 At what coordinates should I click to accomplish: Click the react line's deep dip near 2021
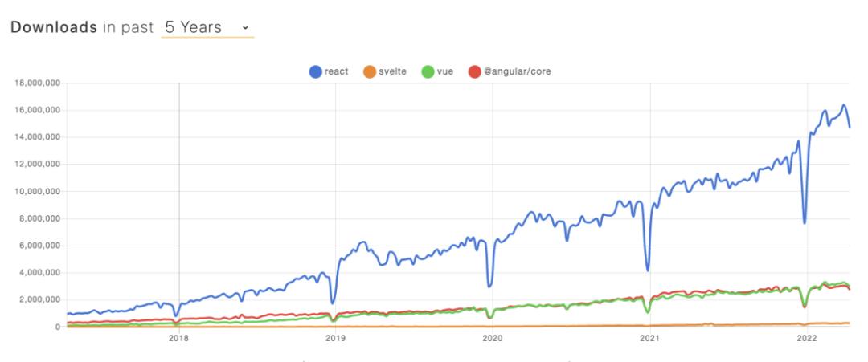point(648,270)
